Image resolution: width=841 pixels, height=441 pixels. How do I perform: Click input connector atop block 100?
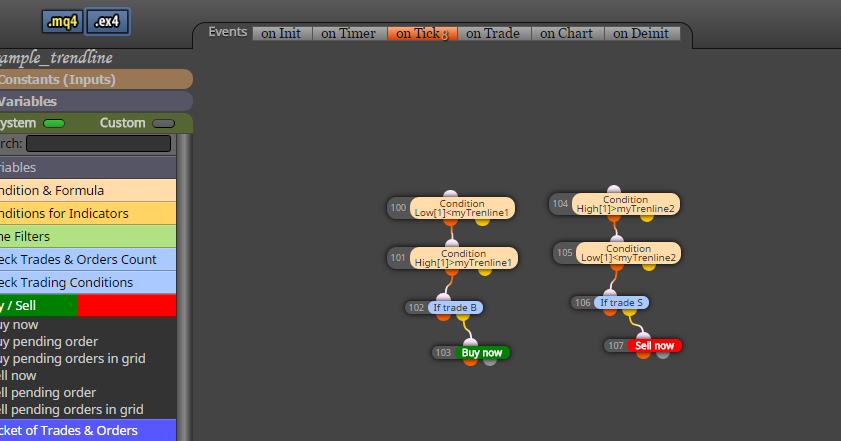coord(451,194)
